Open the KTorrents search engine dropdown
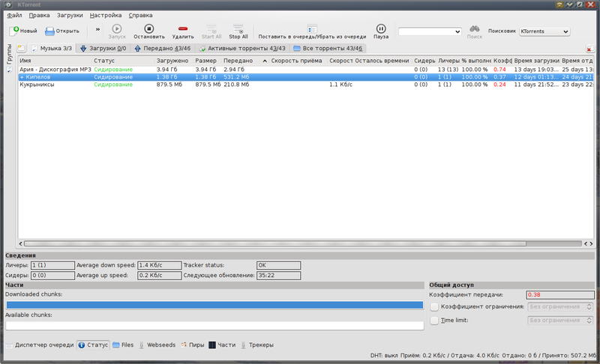 click(544, 31)
